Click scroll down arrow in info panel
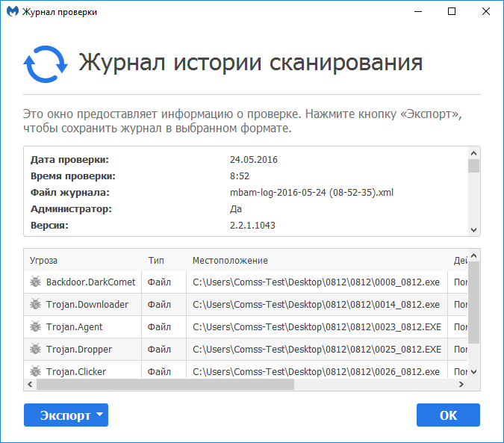504x443 pixels. [473, 230]
